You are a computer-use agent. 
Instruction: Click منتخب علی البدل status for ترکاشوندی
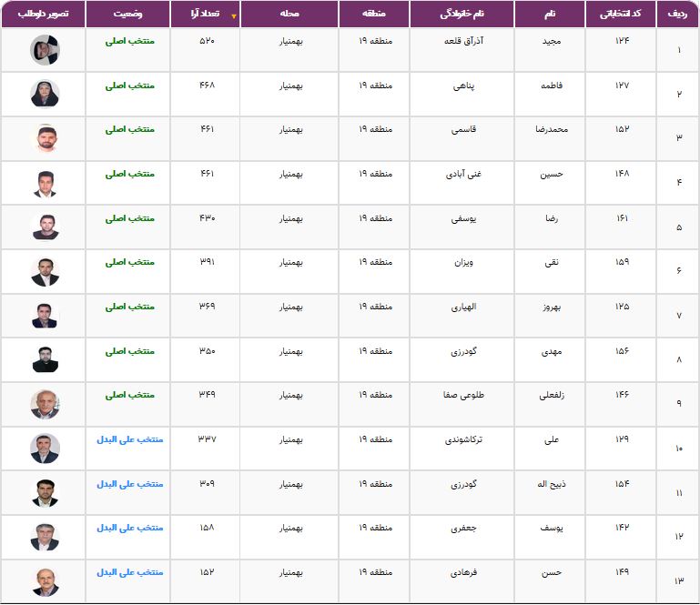point(130,439)
